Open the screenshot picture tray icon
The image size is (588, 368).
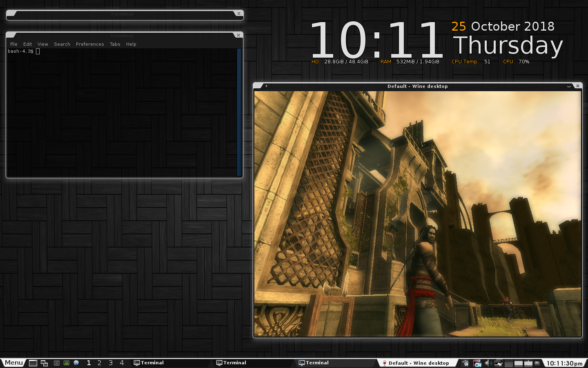477,363
